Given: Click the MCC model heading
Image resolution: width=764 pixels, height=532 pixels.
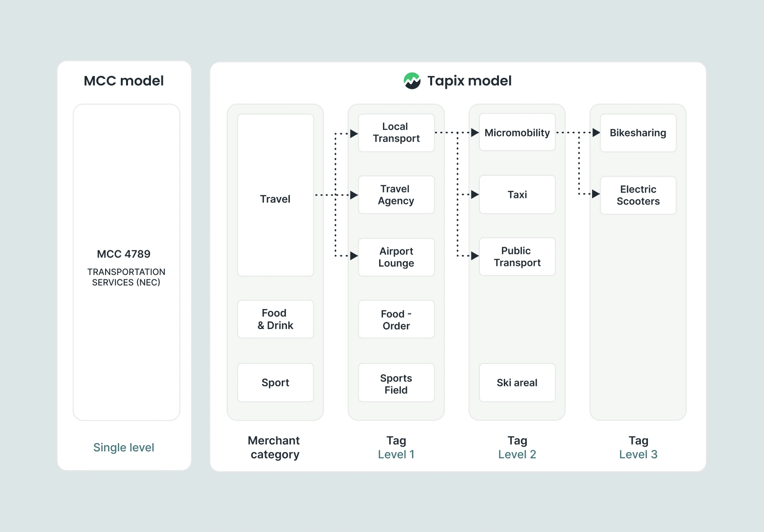Looking at the screenshot, I should 124,81.
